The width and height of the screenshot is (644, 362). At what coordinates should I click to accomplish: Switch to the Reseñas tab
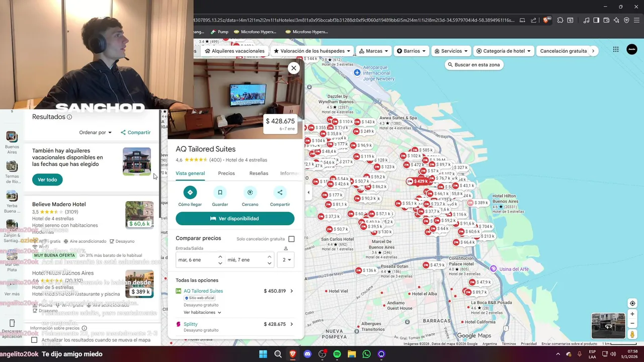(x=259, y=173)
